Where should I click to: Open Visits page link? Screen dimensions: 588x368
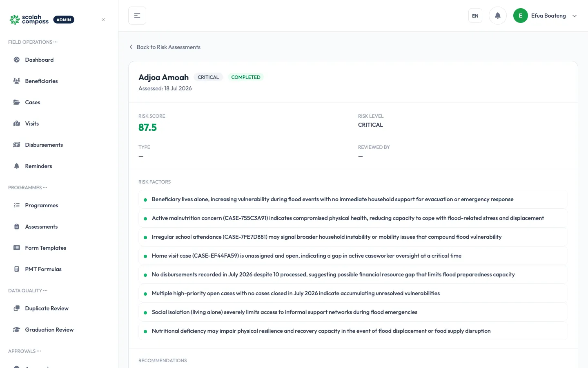click(59, 123)
